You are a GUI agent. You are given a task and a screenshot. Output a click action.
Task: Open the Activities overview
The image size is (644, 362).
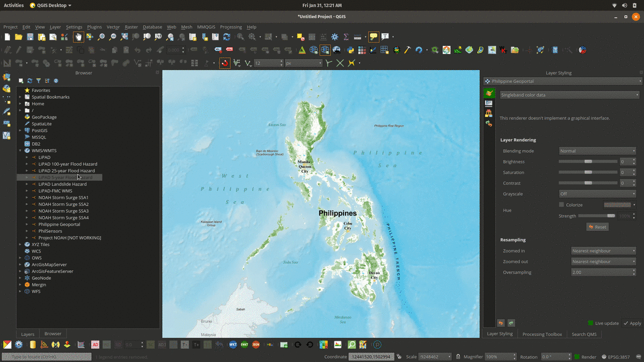point(14,5)
